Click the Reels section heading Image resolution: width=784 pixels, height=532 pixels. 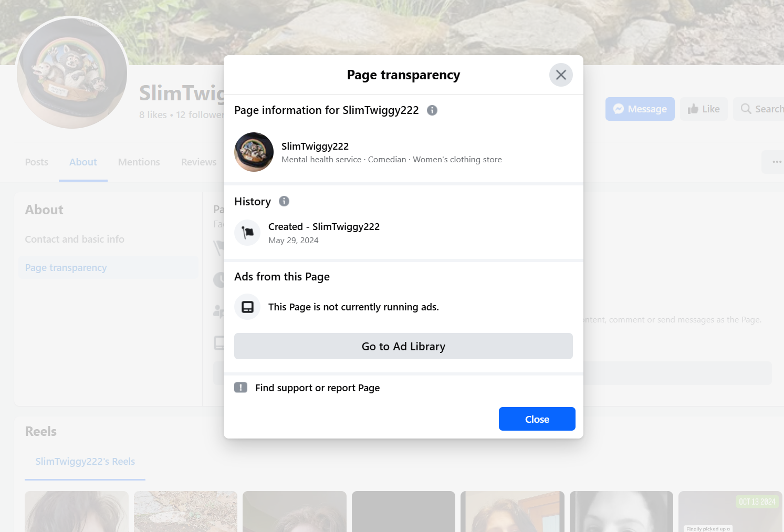click(x=41, y=431)
